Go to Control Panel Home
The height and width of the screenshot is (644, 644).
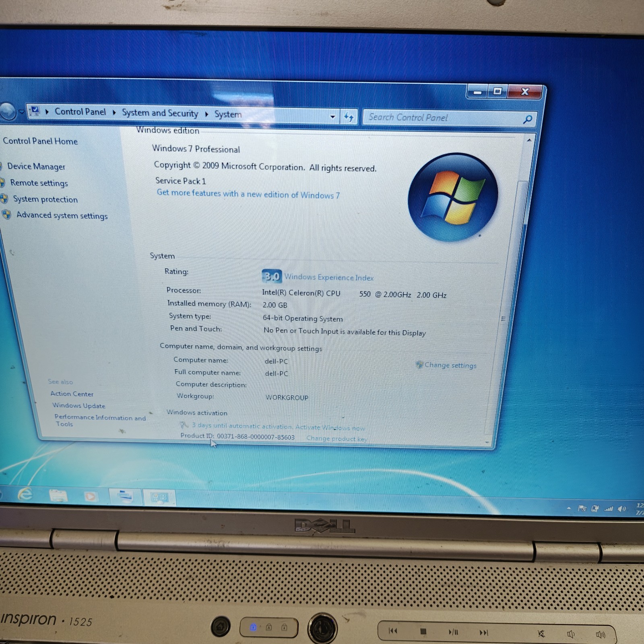(40, 141)
